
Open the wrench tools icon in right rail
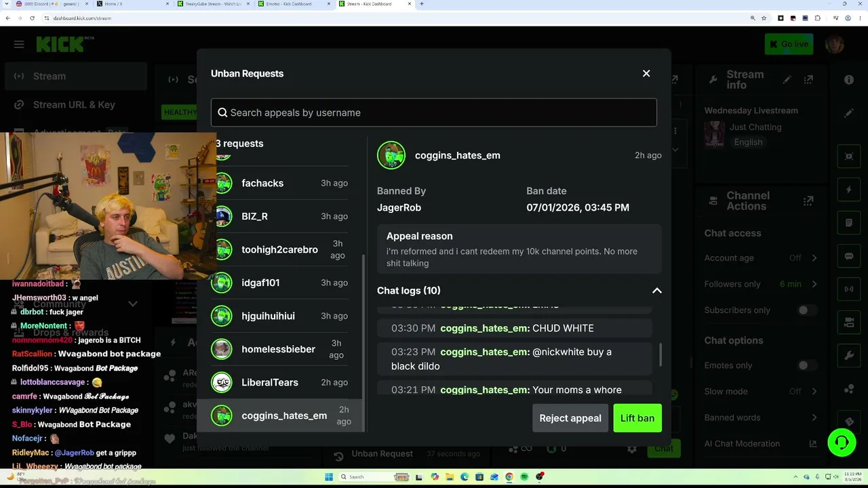(849, 356)
